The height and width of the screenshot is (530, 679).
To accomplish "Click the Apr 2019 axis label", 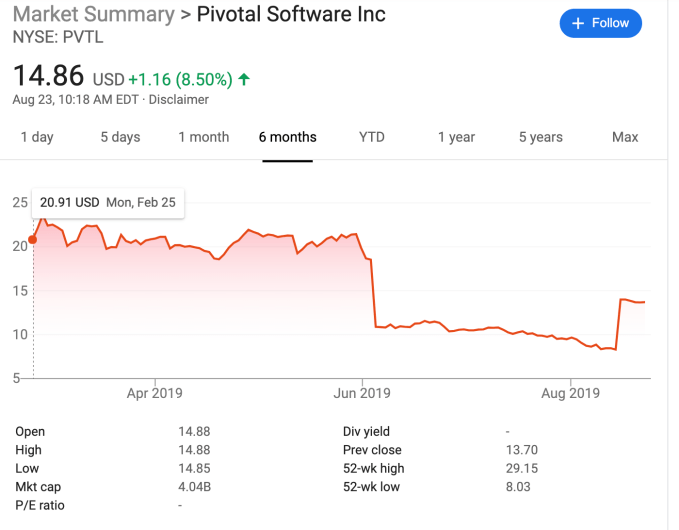I will 154,393.
